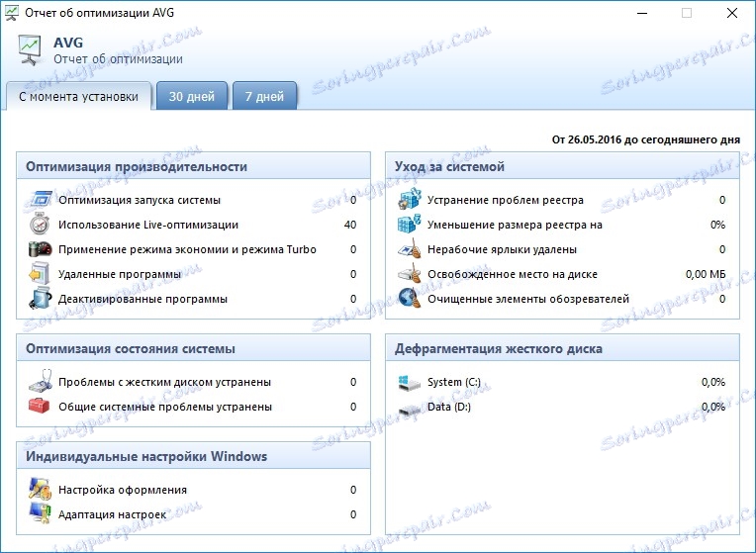Viewport: 756px width, 553px height.
Task: Click the Live-оптимизации value 40
Action: tap(350, 225)
